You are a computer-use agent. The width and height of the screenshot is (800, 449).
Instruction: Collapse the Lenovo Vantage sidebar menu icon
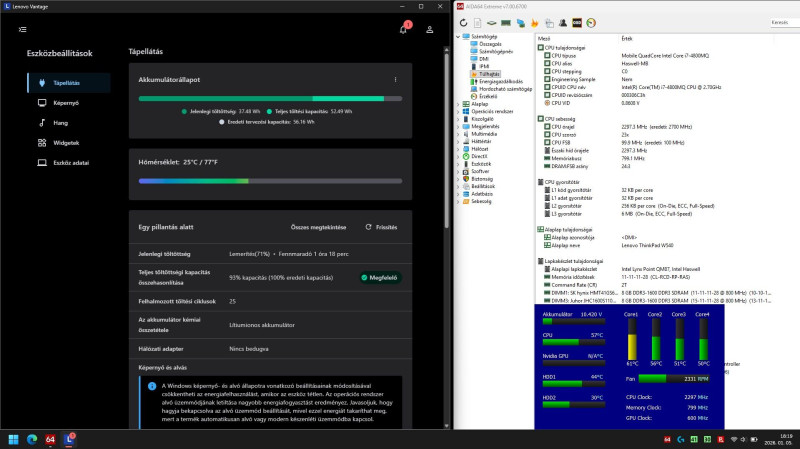click(x=22, y=30)
